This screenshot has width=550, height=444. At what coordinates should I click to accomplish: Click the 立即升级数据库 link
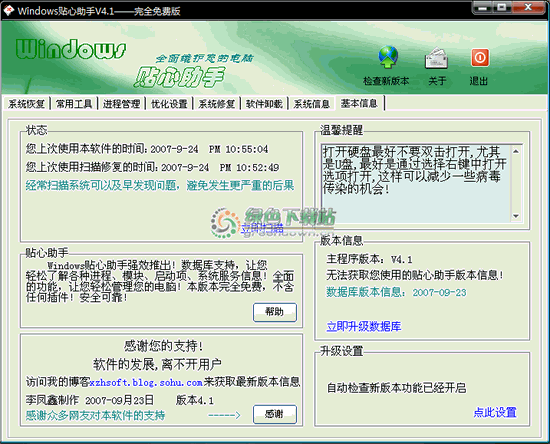point(364,327)
